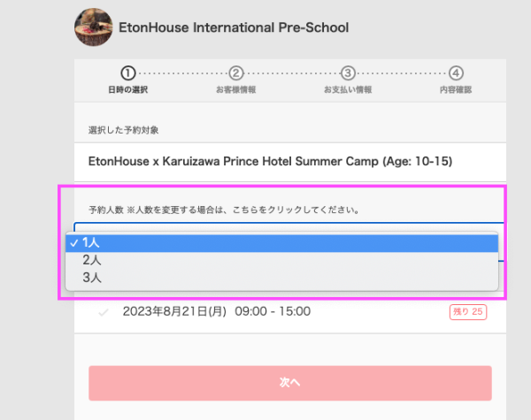Click the 日時の選択 step label
The width and height of the screenshot is (531, 420).
tap(128, 89)
